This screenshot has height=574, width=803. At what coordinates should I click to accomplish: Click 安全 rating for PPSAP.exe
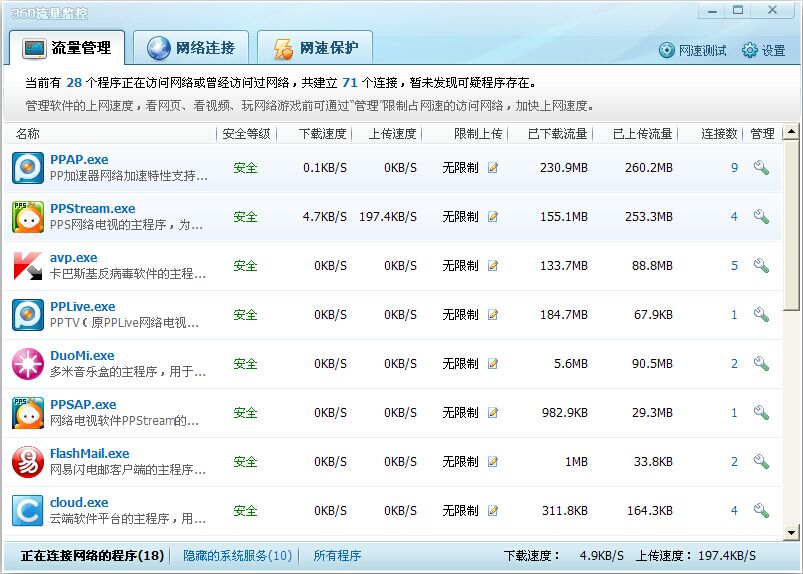click(245, 412)
